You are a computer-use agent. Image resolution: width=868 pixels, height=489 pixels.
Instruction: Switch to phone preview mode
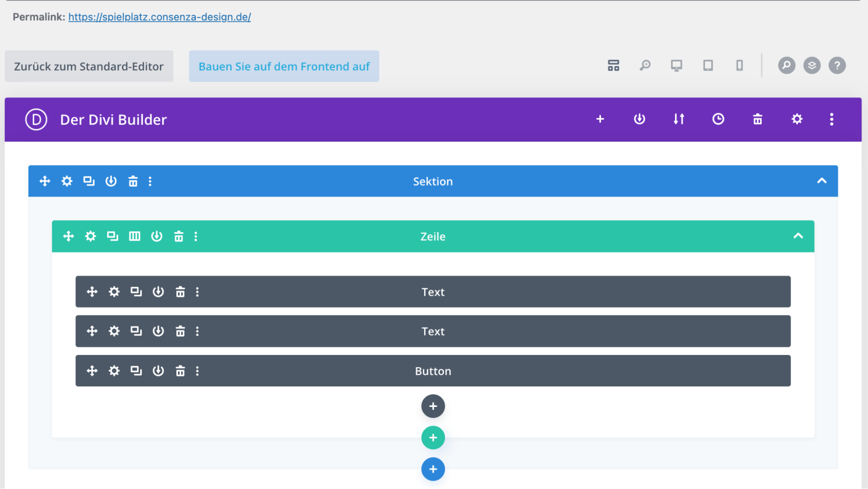739,66
